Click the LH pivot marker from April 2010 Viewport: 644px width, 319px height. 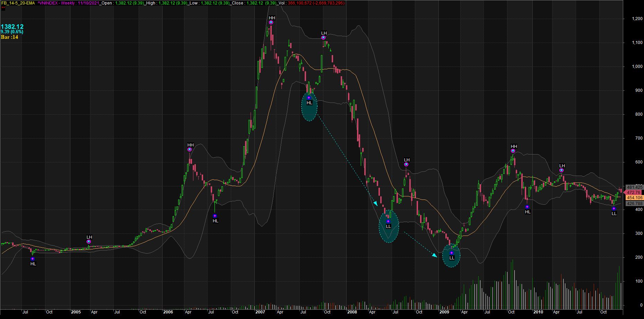point(562,170)
